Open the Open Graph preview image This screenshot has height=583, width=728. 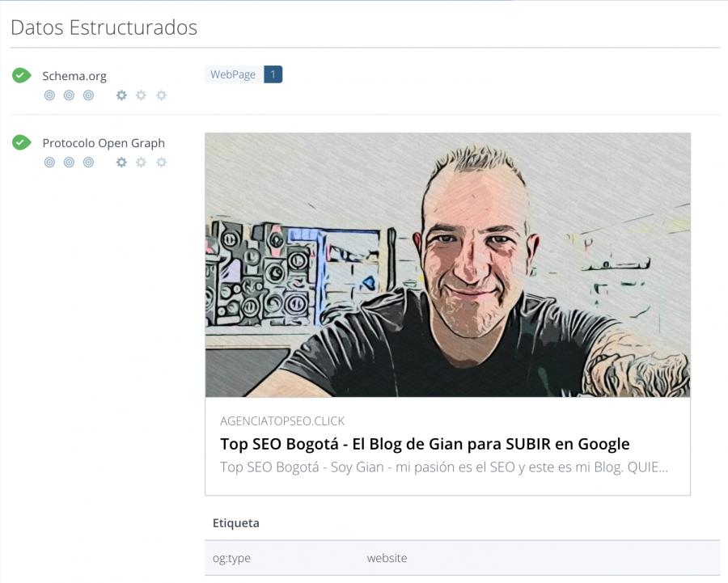click(x=447, y=264)
